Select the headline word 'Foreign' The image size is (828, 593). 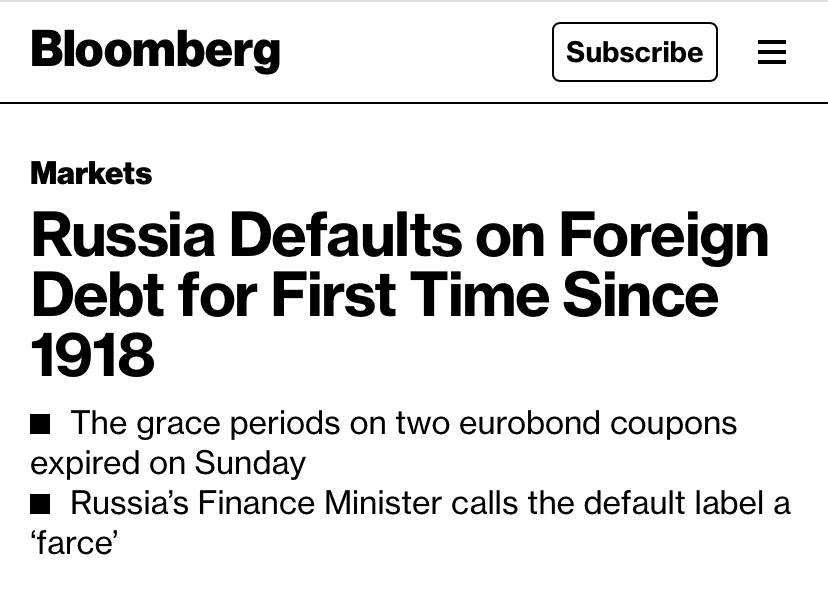coord(664,237)
